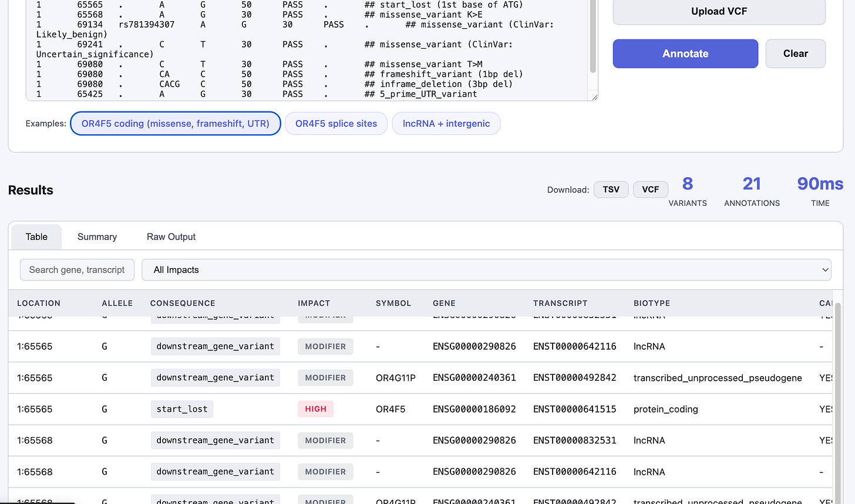Click the SYMBOL column header
Viewport: 855px width, 504px height.
pos(393,303)
